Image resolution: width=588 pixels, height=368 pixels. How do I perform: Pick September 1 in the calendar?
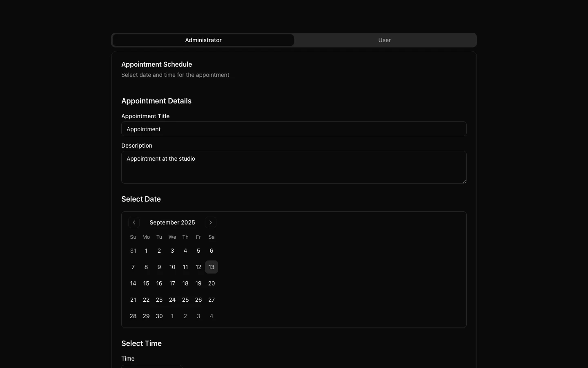point(146,251)
